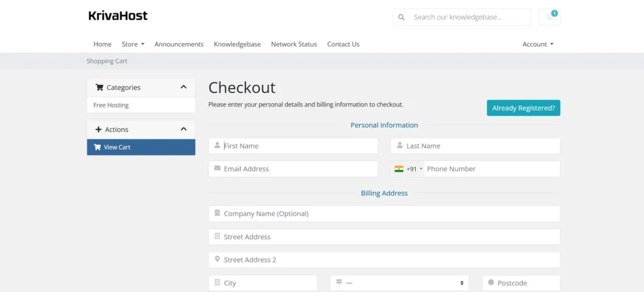Image resolution: width=644 pixels, height=292 pixels.
Task: Focus the First Name field
Action: click(x=293, y=145)
